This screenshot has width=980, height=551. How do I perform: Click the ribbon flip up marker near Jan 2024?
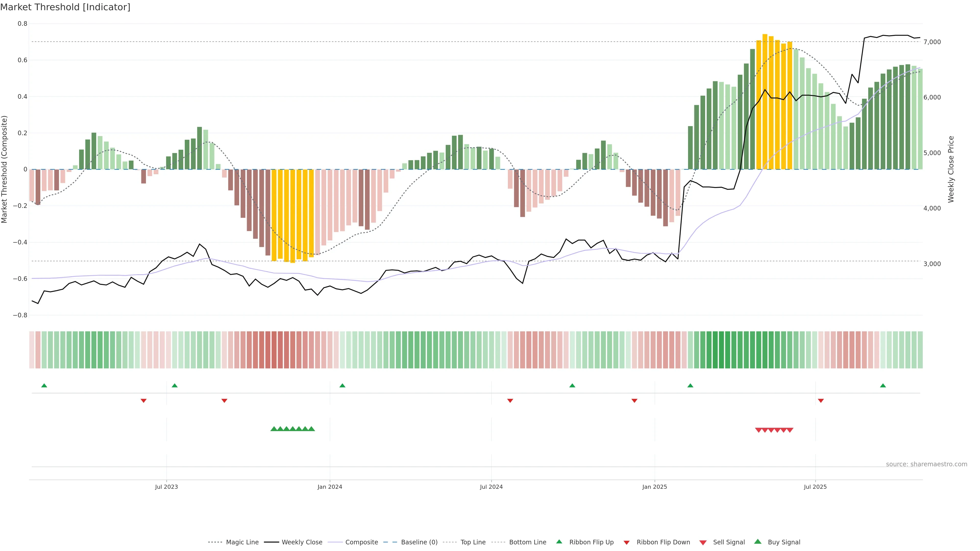click(342, 386)
